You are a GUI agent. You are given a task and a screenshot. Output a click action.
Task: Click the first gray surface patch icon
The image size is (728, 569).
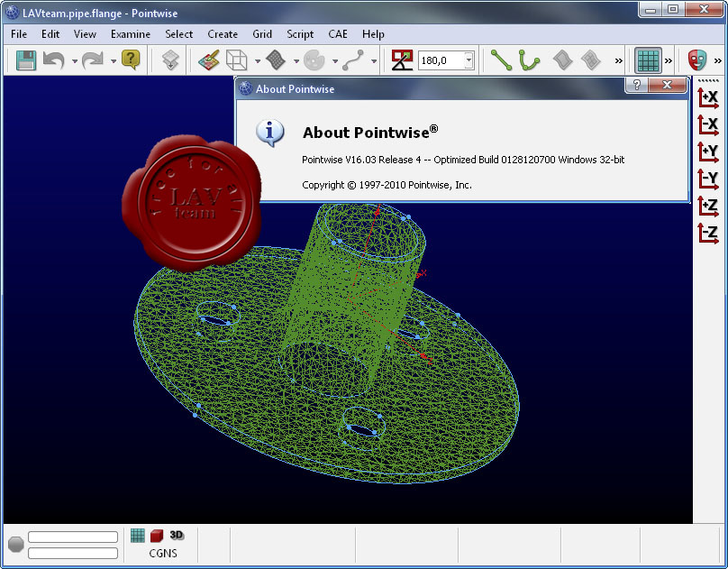pyautogui.click(x=563, y=60)
